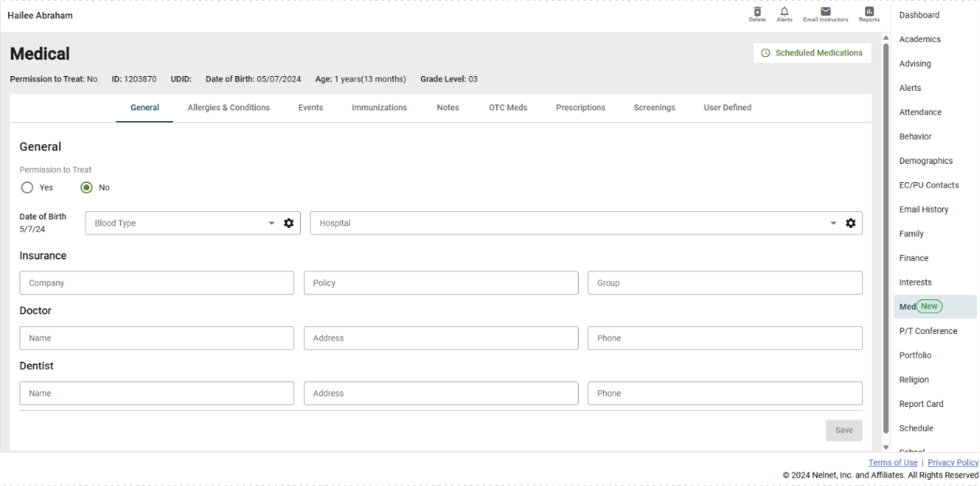Screen dimensions: 980x486
Task: Select Report Card in the sidebar
Action: (921, 404)
